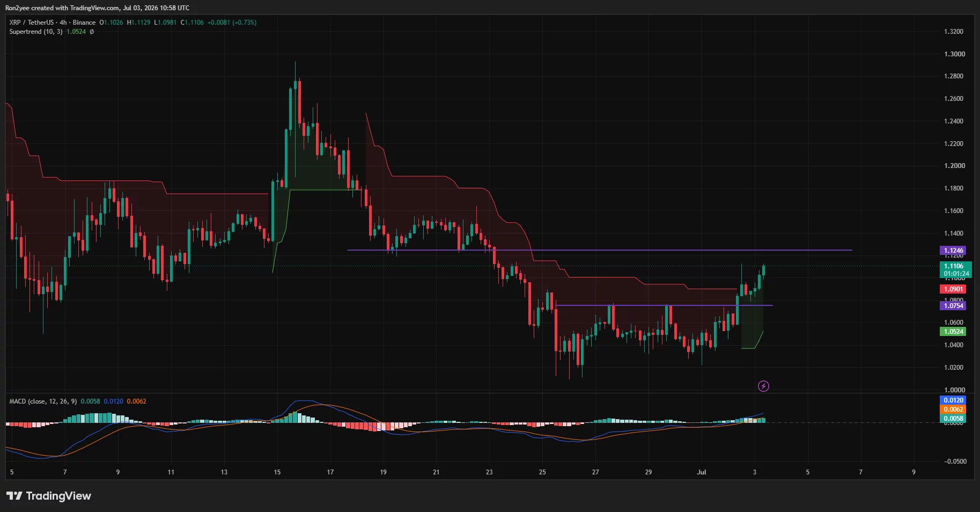Click the 1.1600 price axis label
Screen dimensions: 980x512
tap(953, 211)
